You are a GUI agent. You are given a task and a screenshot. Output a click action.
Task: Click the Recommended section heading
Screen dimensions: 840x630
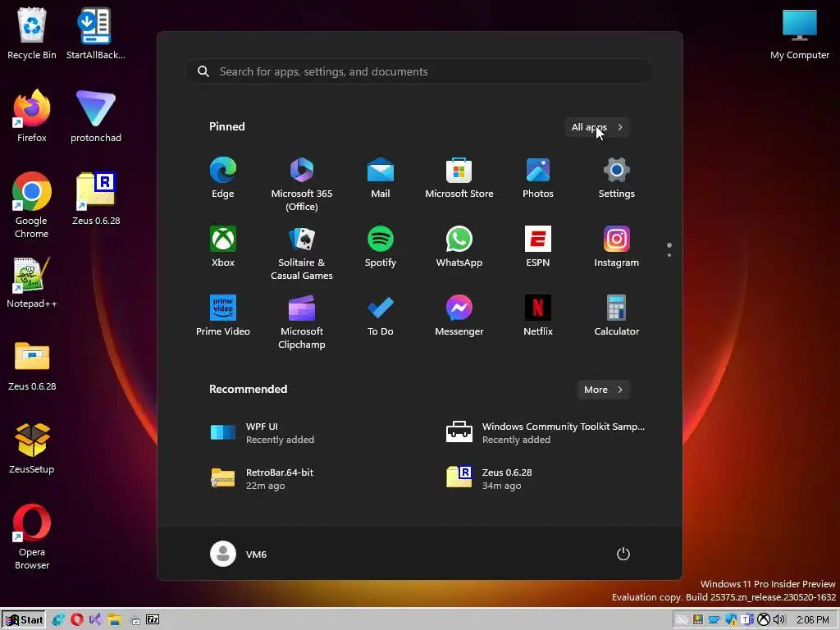coord(248,390)
